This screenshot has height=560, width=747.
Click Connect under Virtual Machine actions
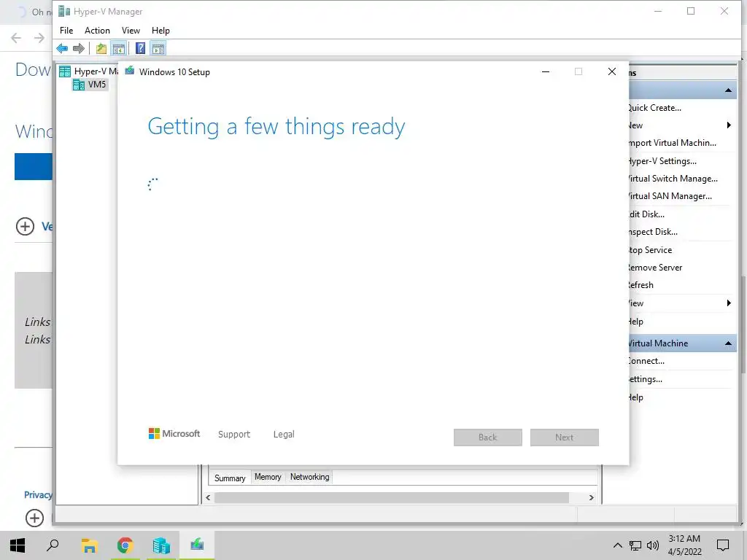tap(646, 361)
